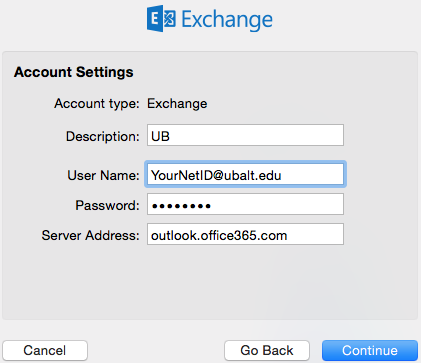421x363 pixels.
Task: Click the Exchange logo icon
Action: [161, 18]
